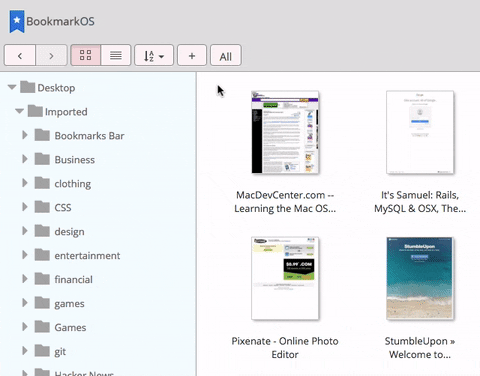Expand the CSS folder arrow

click(x=25, y=207)
